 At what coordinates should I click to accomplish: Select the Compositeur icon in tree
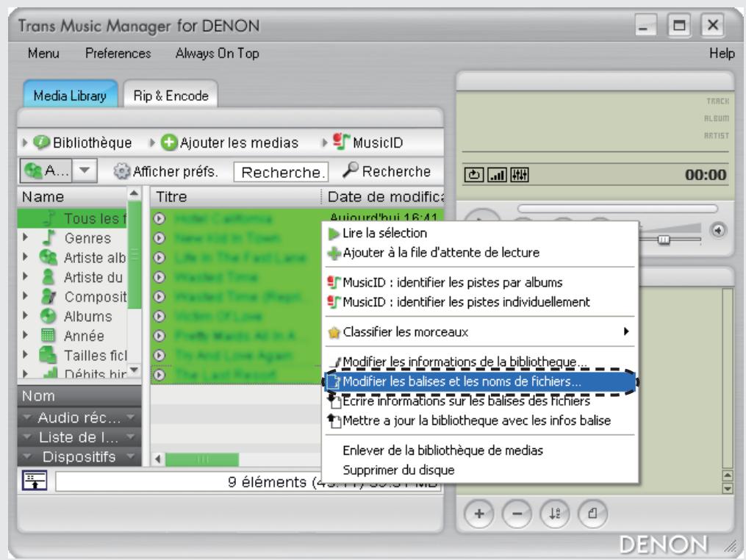tap(48, 296)
